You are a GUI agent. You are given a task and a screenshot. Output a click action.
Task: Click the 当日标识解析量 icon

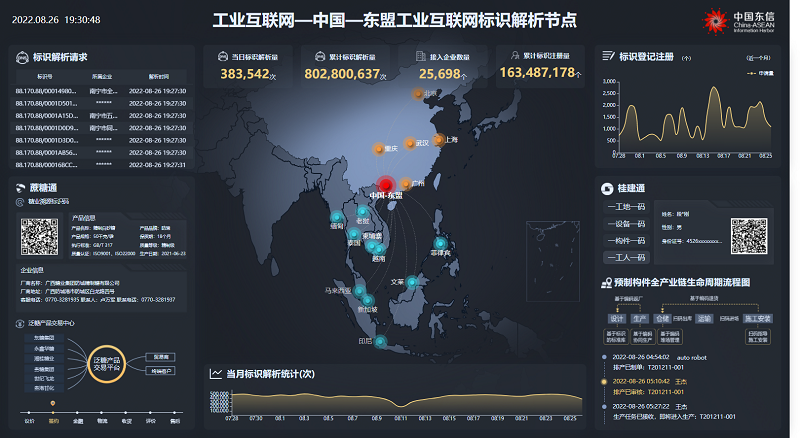(223, 57)
